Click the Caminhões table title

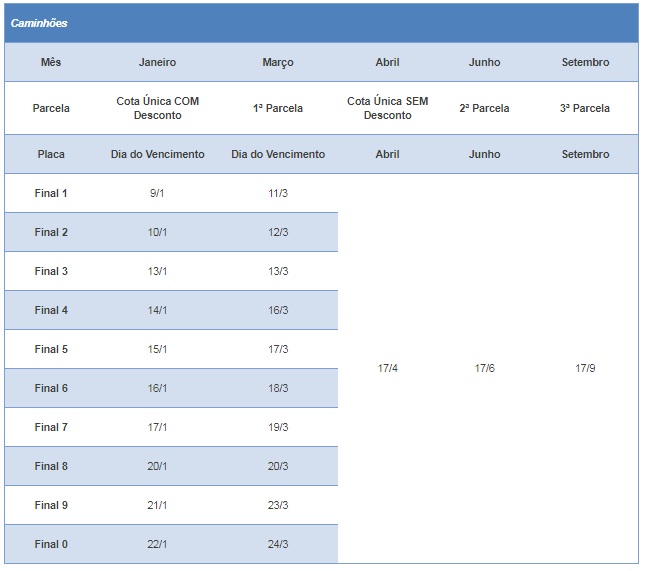[x=39, y=23]
